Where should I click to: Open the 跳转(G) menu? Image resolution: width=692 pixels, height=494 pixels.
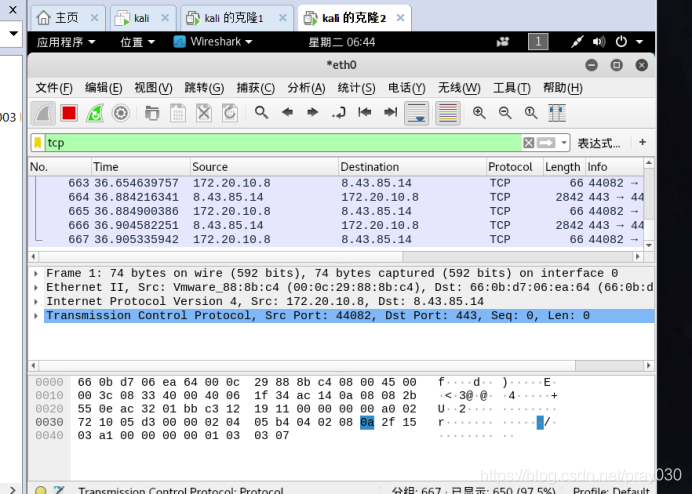point(204,88)
